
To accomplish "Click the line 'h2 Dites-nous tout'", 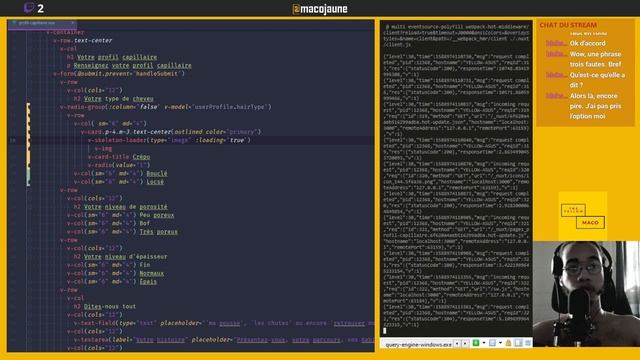I will click(x=105, y=307).
